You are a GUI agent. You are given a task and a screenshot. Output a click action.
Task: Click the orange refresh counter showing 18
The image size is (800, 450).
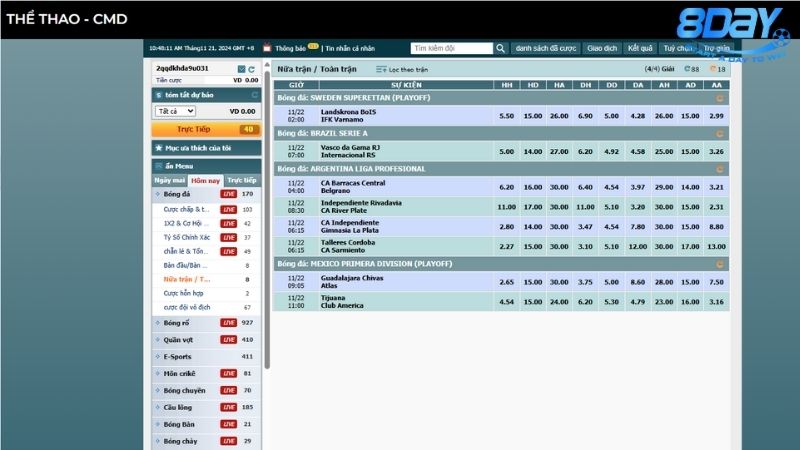pyautogui.click(x=717, y=69)
